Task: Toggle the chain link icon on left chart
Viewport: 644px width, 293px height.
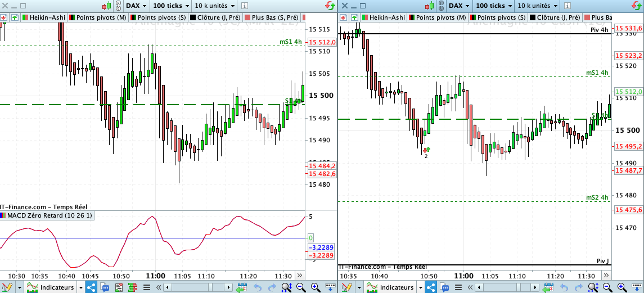Action: pos(118,6)
